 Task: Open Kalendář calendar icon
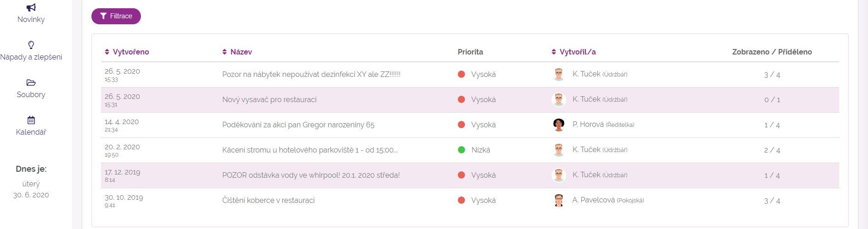coord(31,120)
